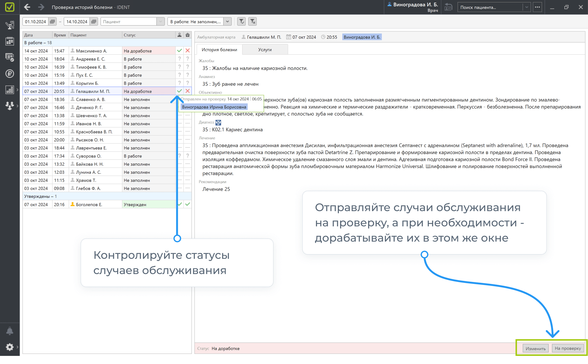Open the case history check sidebar icon
The width and height of the screenshot is (588, 364).
coord(10,57)
